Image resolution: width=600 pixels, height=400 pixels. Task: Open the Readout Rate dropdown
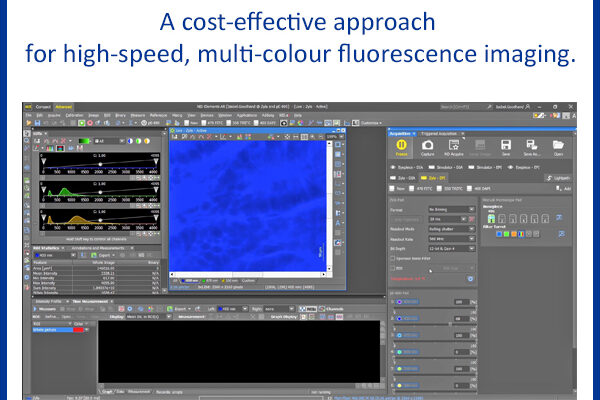[x=452, y=239]
